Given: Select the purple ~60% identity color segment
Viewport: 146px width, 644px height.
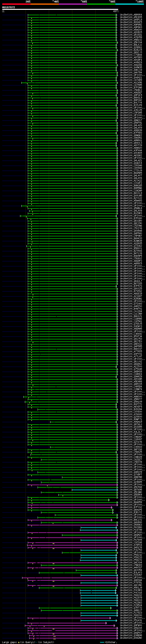Looking at the screenshot, I should pyautogui.click(x=73, y=4).
